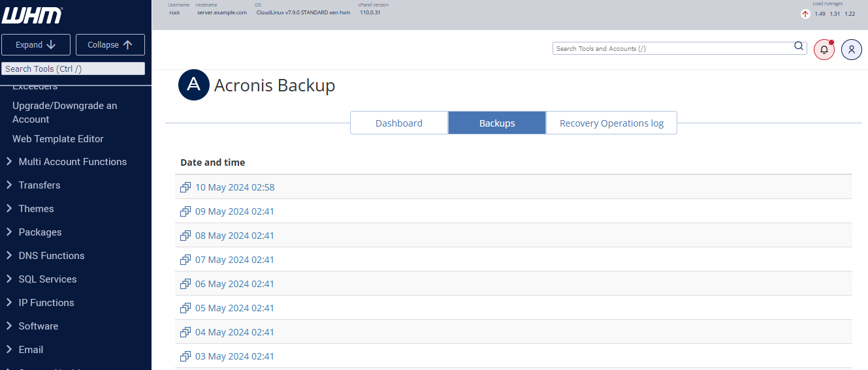The image size is (868, 370).
Task: Open the notifications bell icon
Action: pyautogui.click(x=824, y=50)
